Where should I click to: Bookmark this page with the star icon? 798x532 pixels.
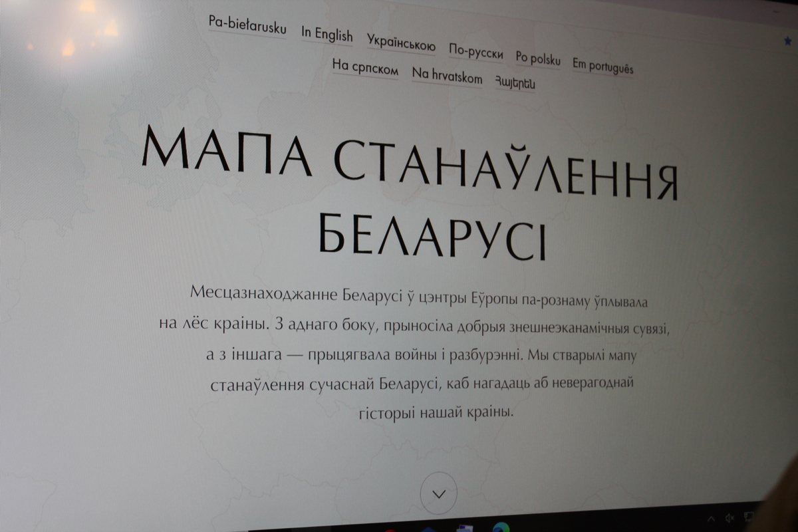787,41
